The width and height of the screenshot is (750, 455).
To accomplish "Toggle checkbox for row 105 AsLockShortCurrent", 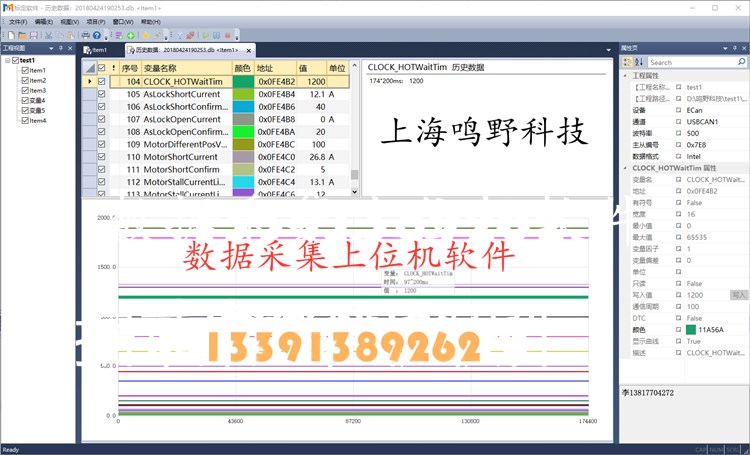I will tap(101, 94).
